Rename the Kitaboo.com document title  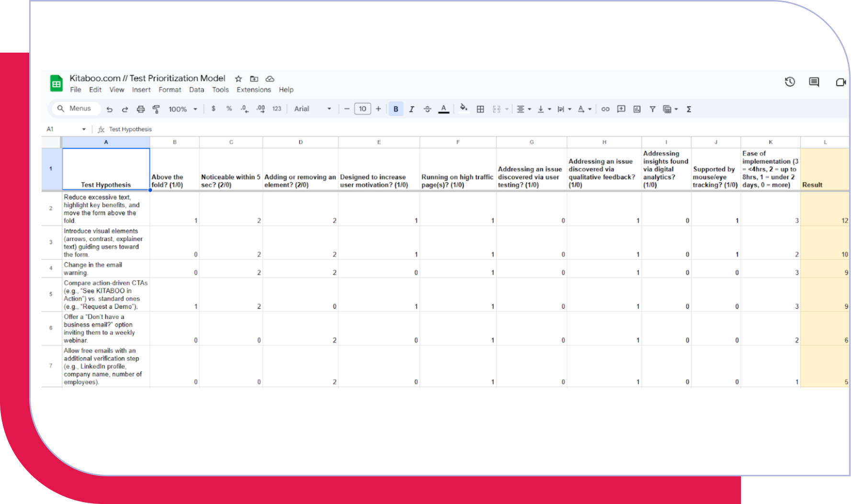[148, 78]
